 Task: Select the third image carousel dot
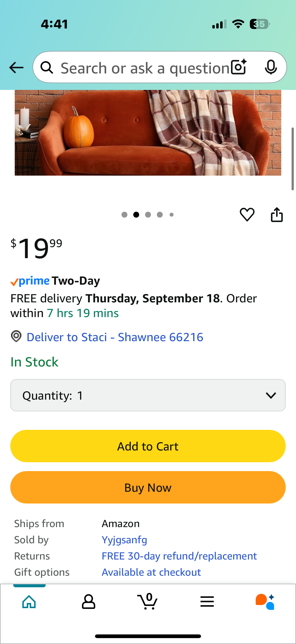coord(148,215)
